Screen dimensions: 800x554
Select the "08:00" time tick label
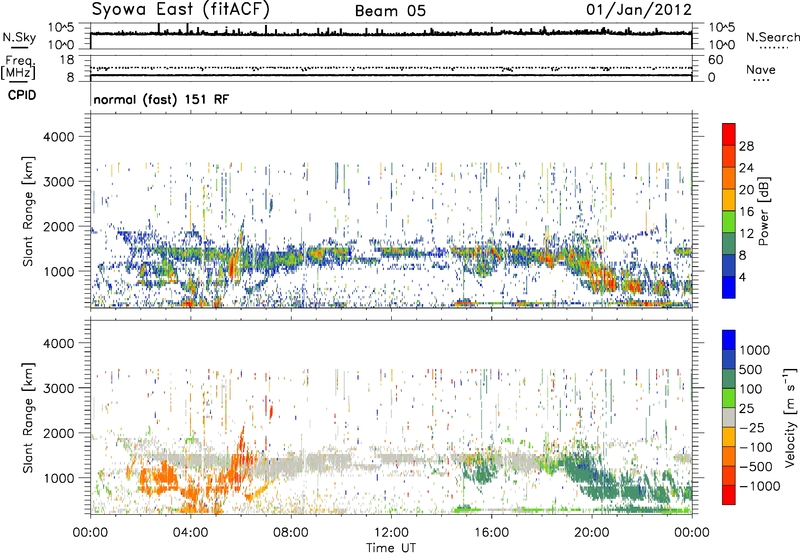pyautogui.click(x=291, y=533)
